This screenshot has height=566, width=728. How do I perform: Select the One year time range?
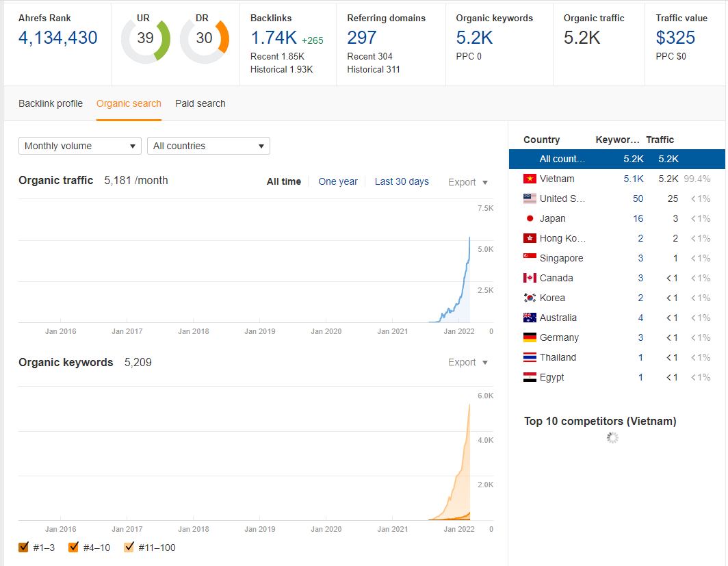pyautogui.click(x=338, y=181)
